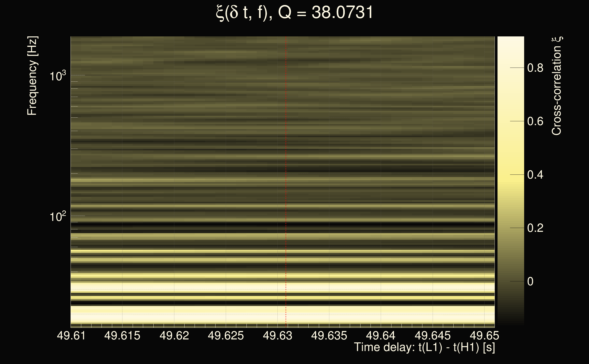This screenshot has height=364, width=589.
Task: Click the Time delay t(L1) - t(H1) axis label
Action: point(424,347)
